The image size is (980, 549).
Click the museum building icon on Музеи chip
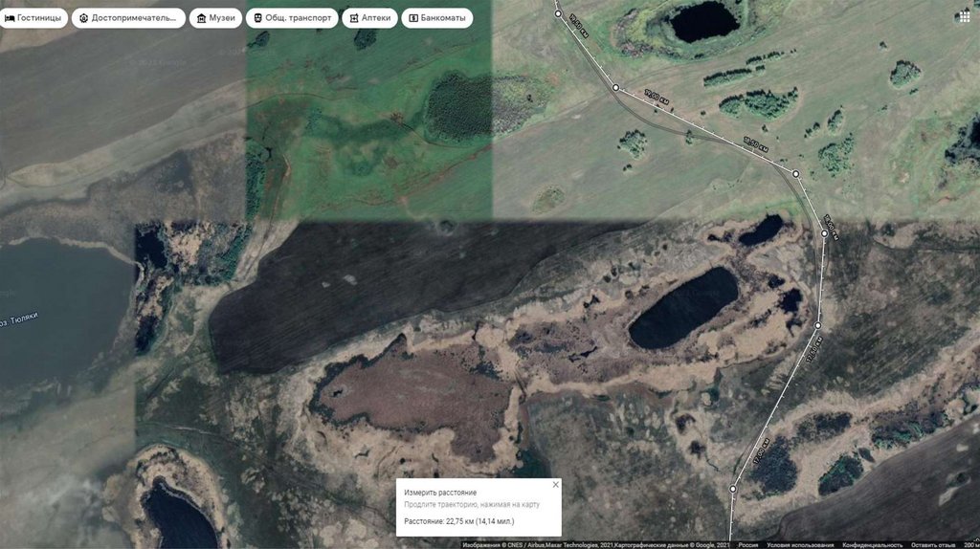(201, 18)
